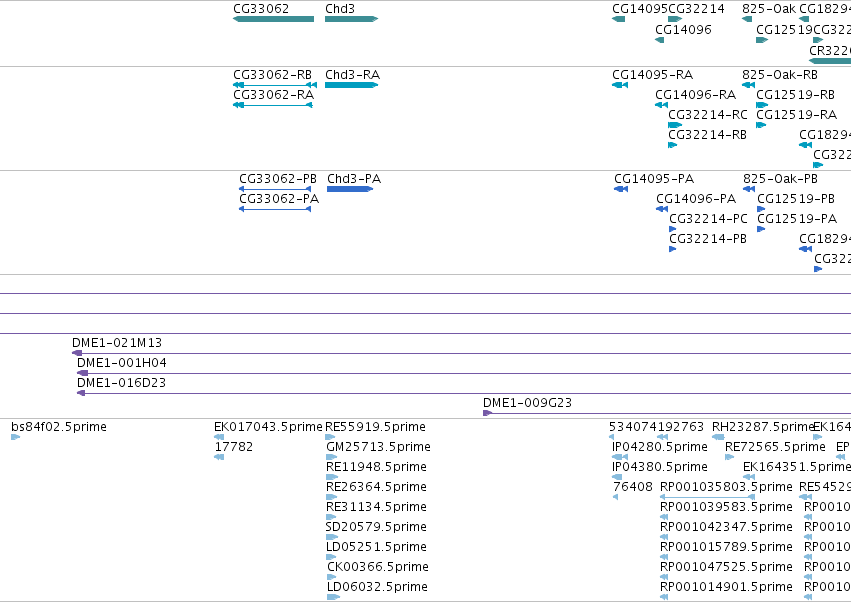Select the RP001047525.5prime EST glyph
This screenshot has height=602, width=851.
click(664, 578)
